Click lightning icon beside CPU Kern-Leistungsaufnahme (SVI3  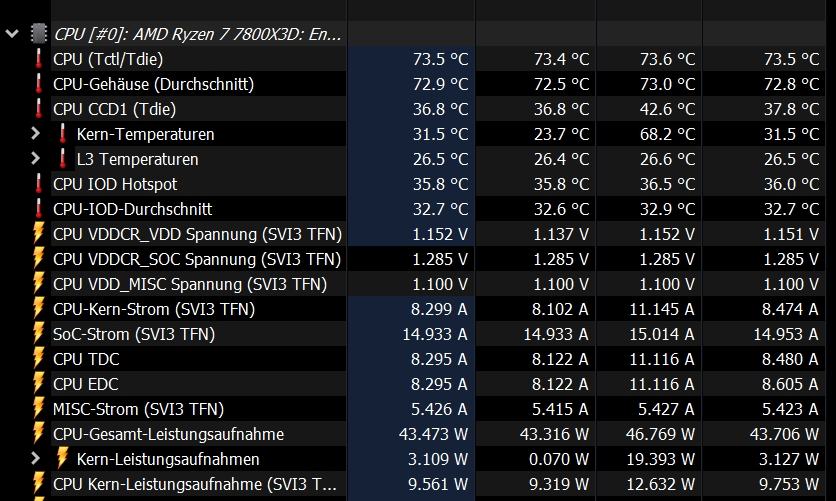coord(38,483)
